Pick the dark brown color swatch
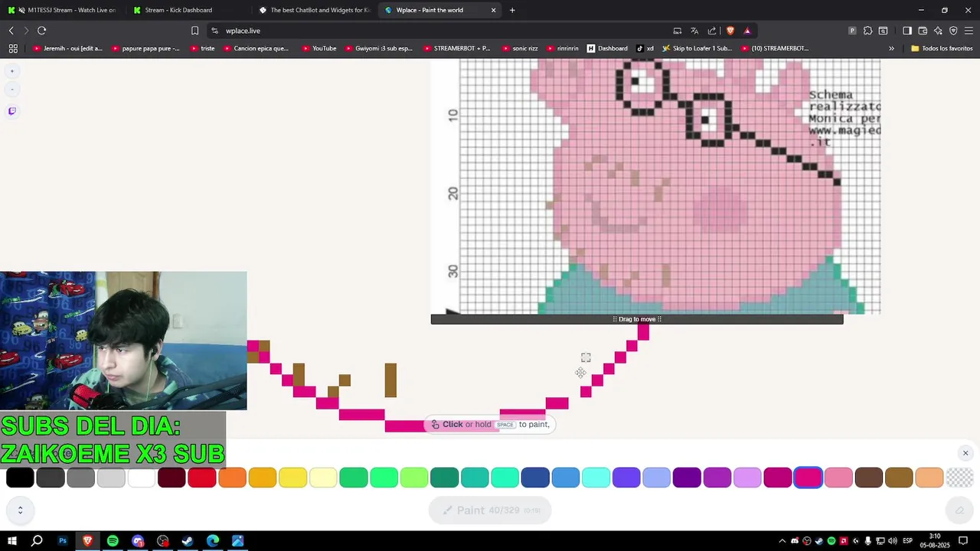The image size is (980, 551). pyautogui.click(x=869, y=478)
